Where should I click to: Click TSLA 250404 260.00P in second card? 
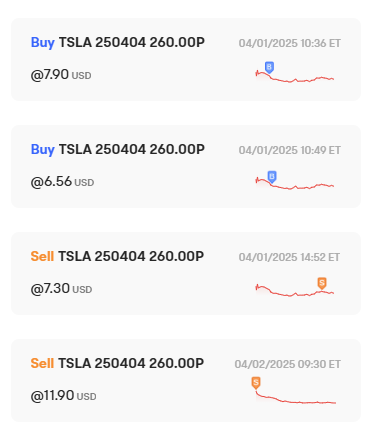[x=132, y=149]
